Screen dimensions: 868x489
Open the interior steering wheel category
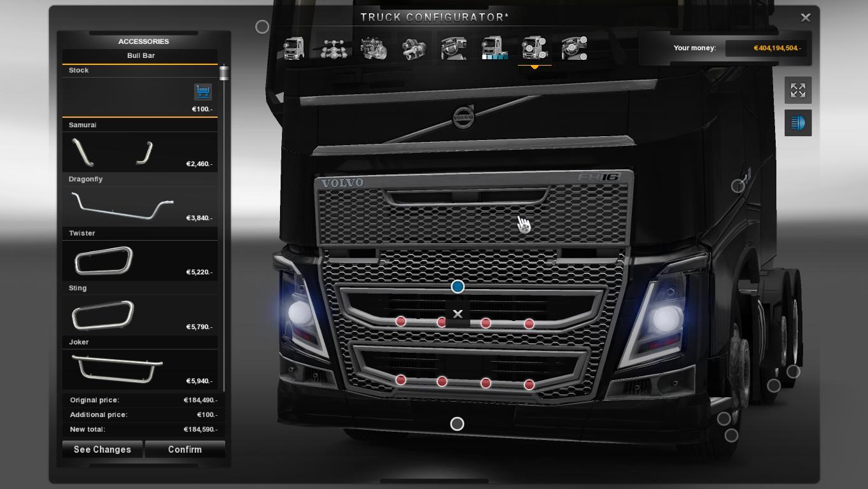coord(454,48)
